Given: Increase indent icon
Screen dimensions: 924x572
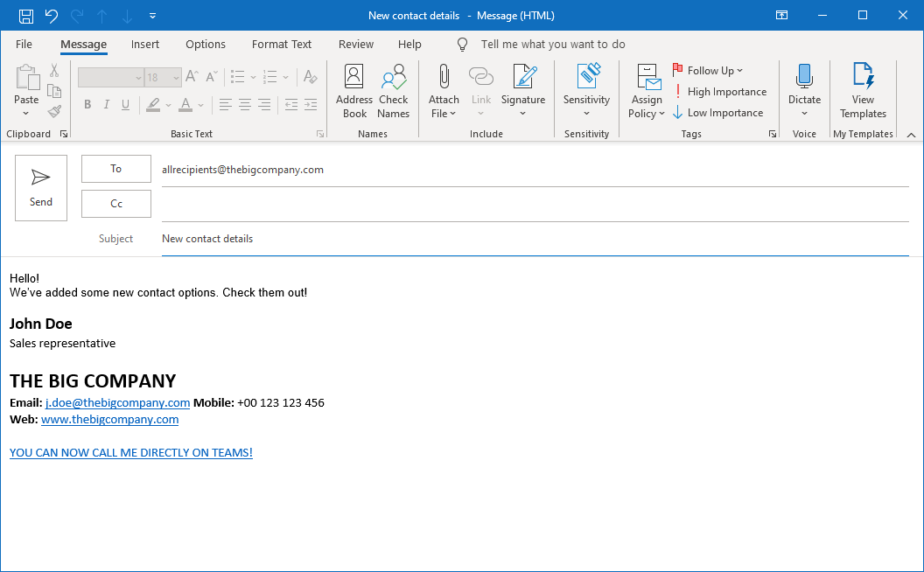Looking at the screenshot, I should click(311, 105).
